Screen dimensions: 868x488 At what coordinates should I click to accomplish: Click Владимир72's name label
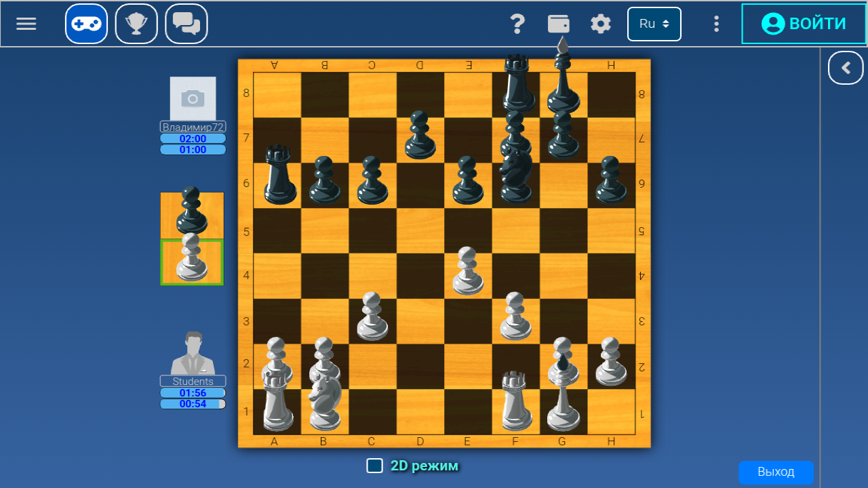(x=193, y=126)
